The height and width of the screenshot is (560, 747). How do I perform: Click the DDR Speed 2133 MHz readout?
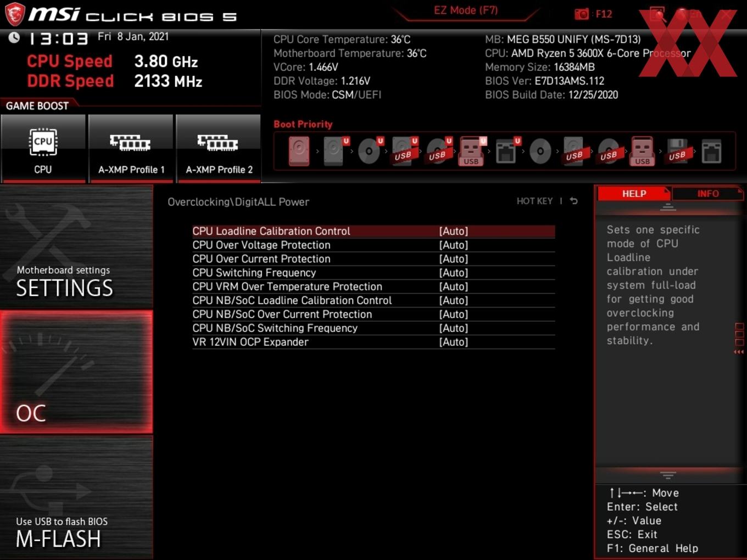click(x=115, y=81)
